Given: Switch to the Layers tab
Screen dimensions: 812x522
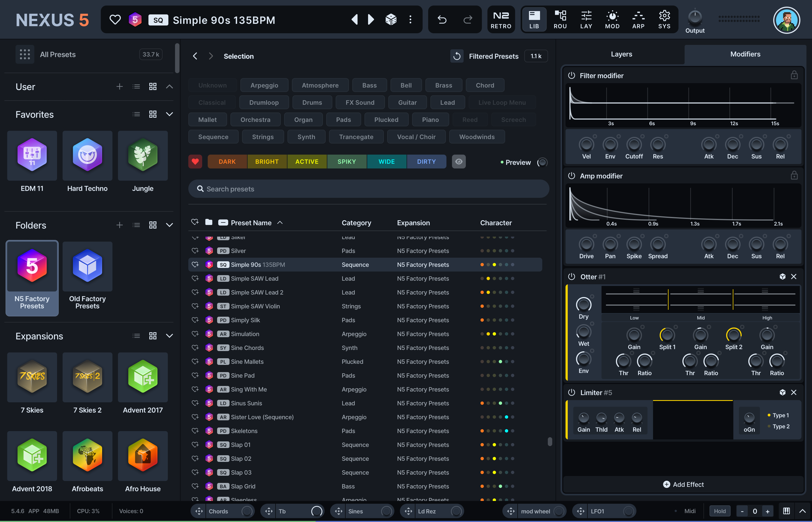Looking at the screenshot, I should click(621, 54).
